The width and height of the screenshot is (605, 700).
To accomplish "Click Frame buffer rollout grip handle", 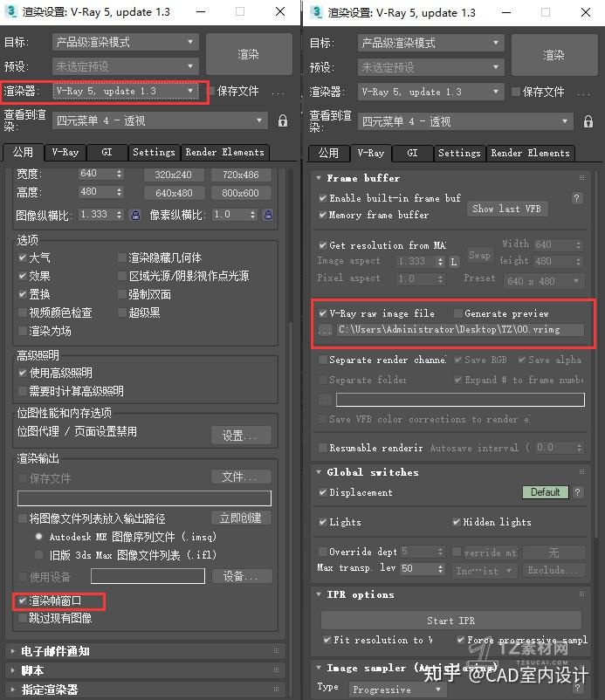I will point(581,178).
